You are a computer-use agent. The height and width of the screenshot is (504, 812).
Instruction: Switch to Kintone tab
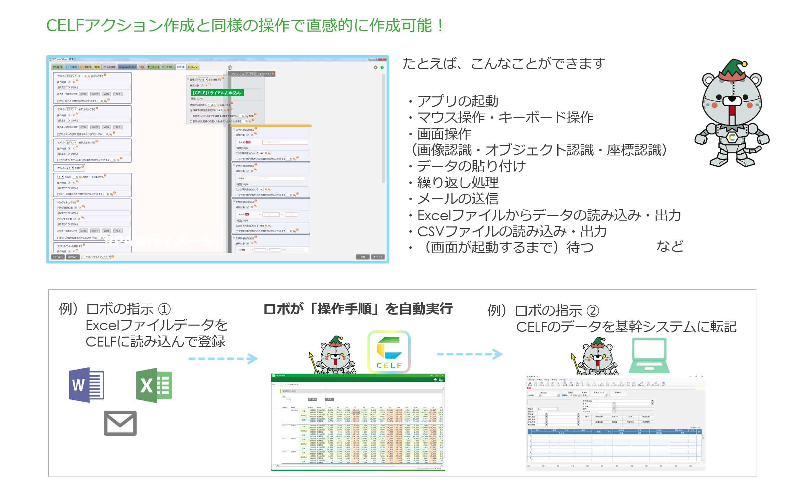[193, 67]
